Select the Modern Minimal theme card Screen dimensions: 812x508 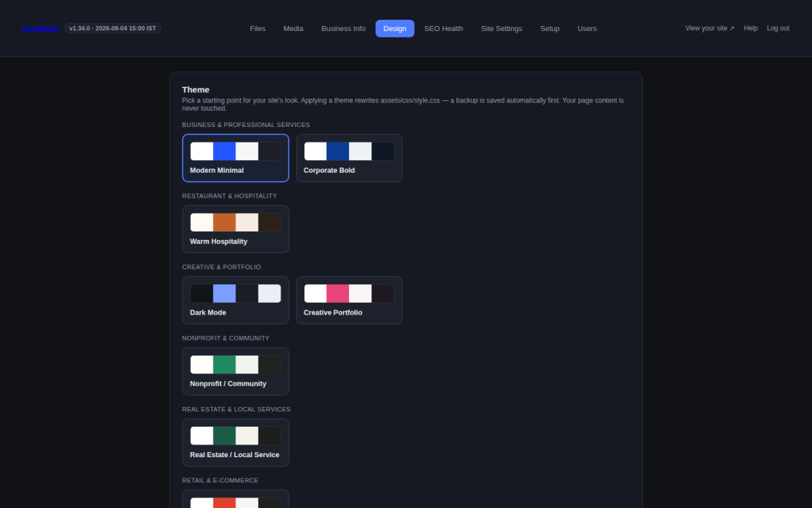tap(235, 158)
